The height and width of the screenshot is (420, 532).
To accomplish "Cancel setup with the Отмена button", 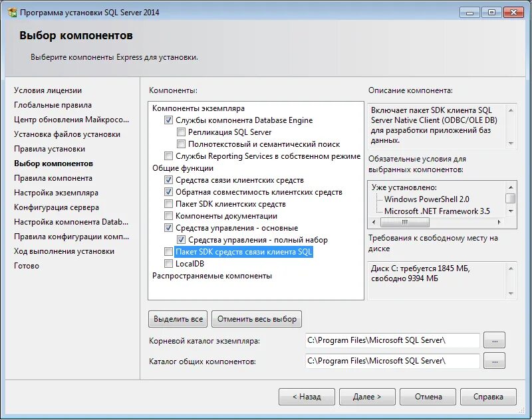I will (428, 397).
